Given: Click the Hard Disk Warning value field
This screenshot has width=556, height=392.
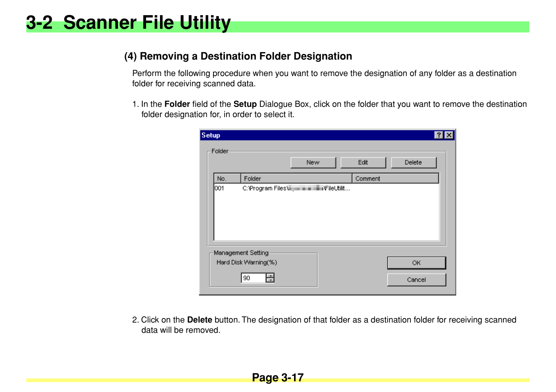Looking at the screenshot, I should click(253, 278).
